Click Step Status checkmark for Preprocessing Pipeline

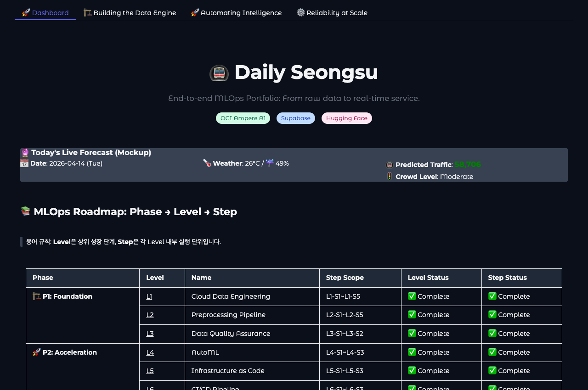click(492, 315)
